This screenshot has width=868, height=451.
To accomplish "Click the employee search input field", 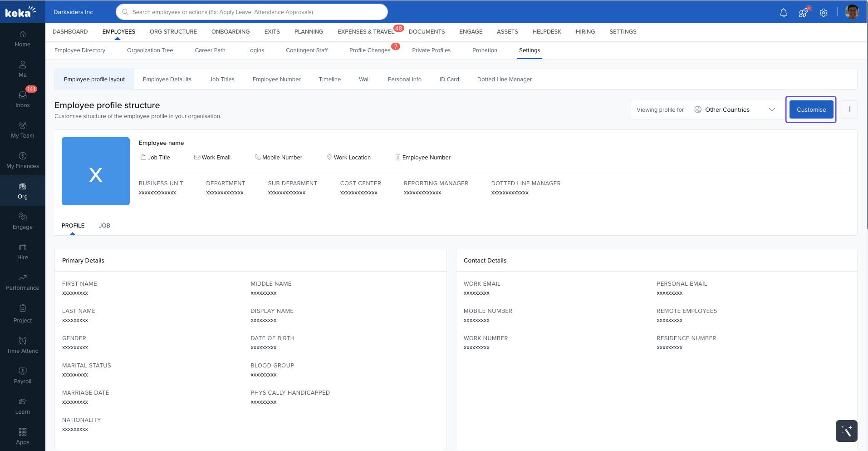I will click(x=252, y=12).
